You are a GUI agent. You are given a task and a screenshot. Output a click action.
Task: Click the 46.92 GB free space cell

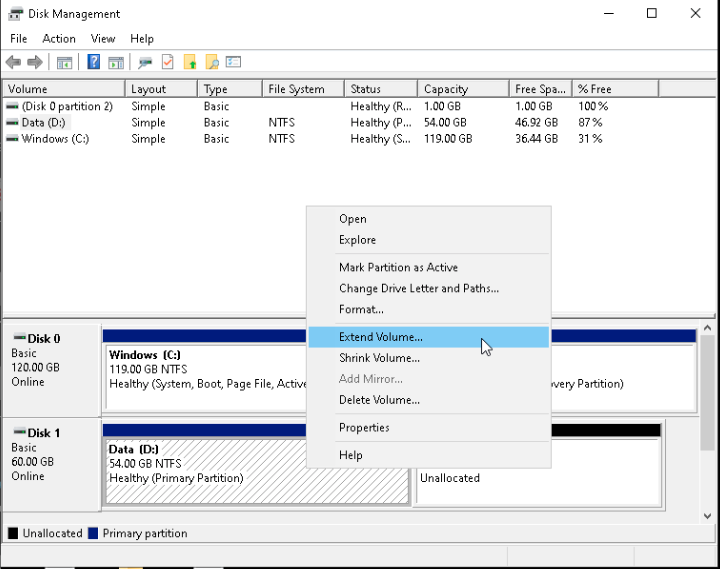tap(536, 123)
